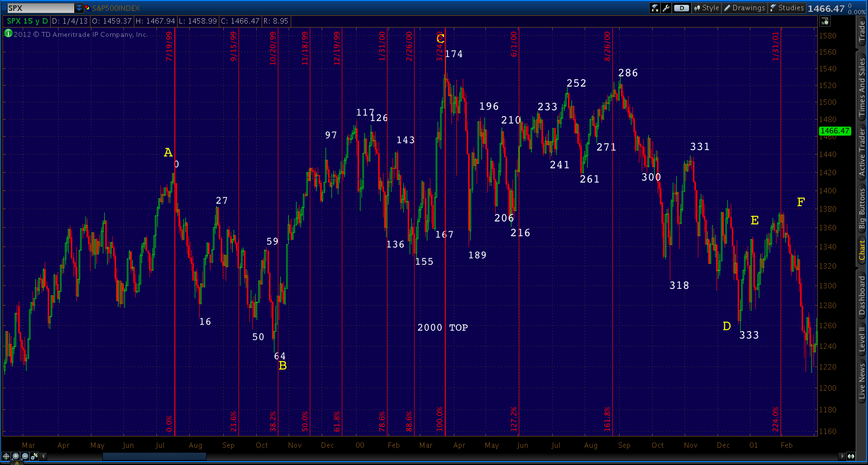Switch to the Trade side tab
The height and width of the screenshot is (465, 868).
click(x=862, y=32)
